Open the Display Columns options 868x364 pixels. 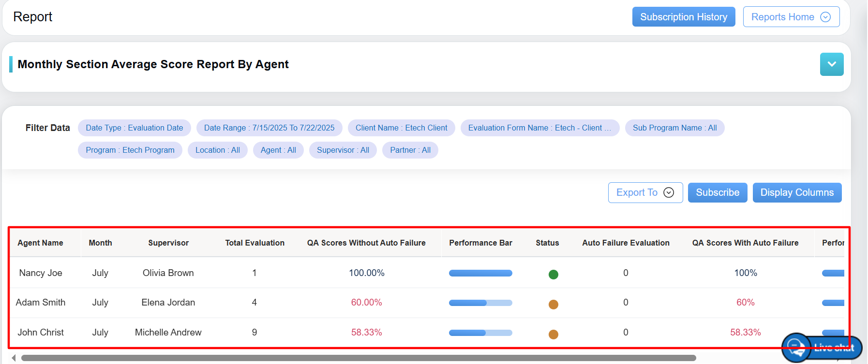(x=796, y=192)
